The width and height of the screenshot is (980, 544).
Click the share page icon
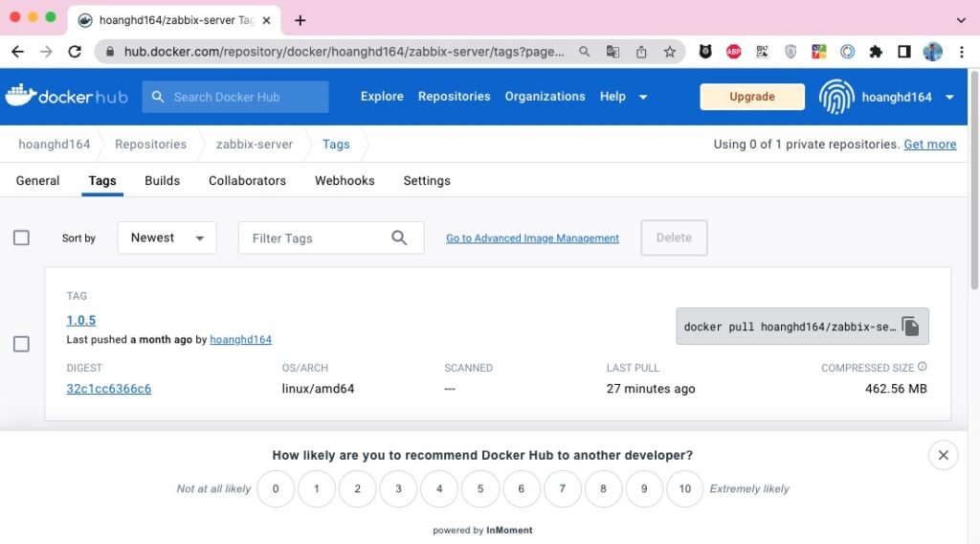point(641,52)
